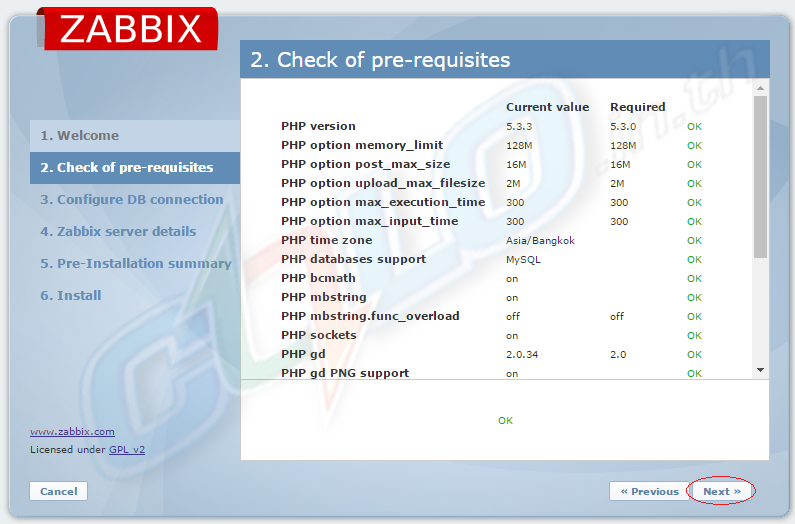
Task: Click 'PHP option post_max_size' label
Action: tap(366, 164)
